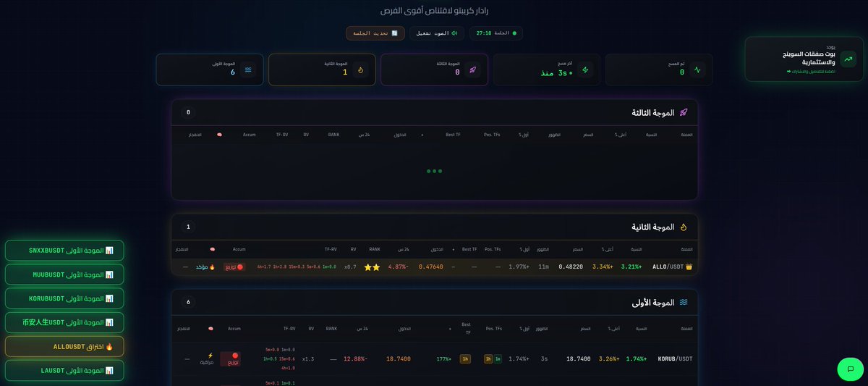Viewport: 868px width, 386px height.
Task: Click the -12.88% 24h change in KORUB row
Action: point(355,358)
